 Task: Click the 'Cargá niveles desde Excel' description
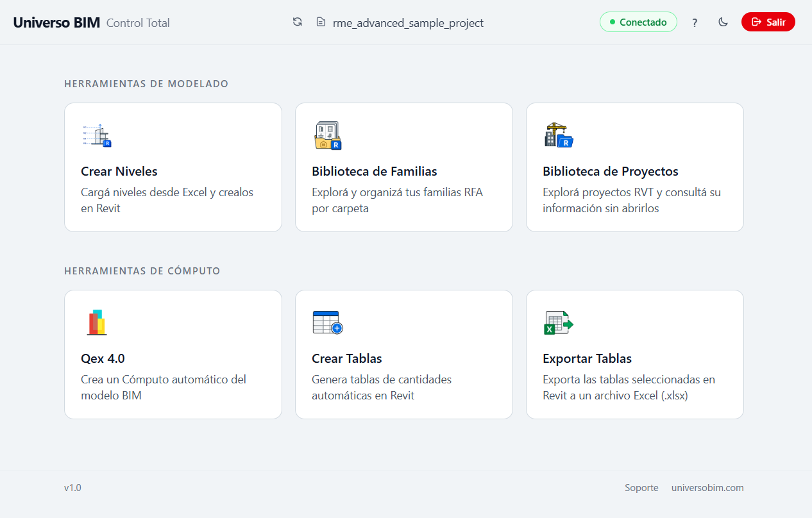[167, 200]
